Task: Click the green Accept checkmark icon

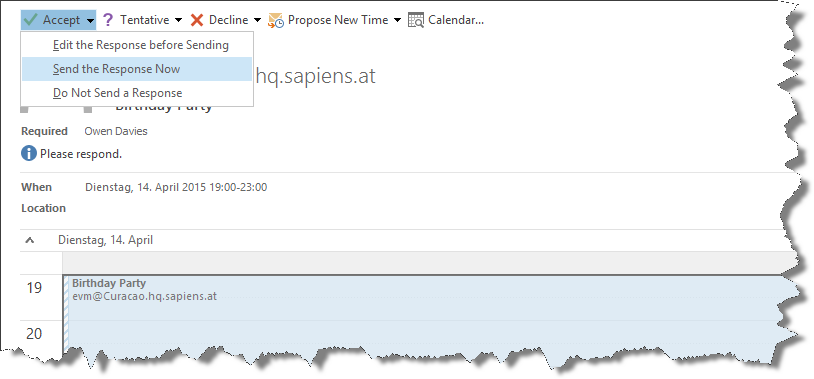Action: (x=31, y=20)
